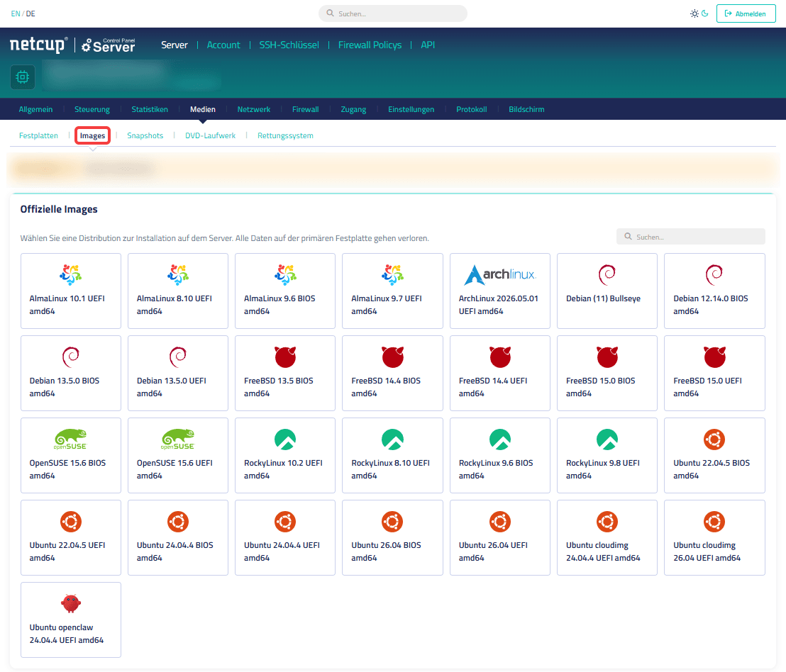This screenshot has width=786, height=672.
Task: Select the Ubuntu 26.04 BIOS amd64 card label
Action: 386,551
